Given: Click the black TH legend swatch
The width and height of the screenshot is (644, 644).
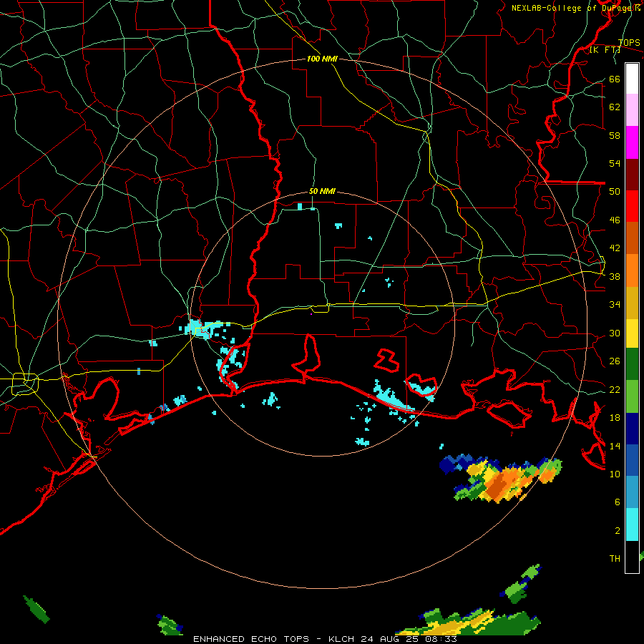Looking at the screenshot, I should pyautogui.click(x=632, y=557).
